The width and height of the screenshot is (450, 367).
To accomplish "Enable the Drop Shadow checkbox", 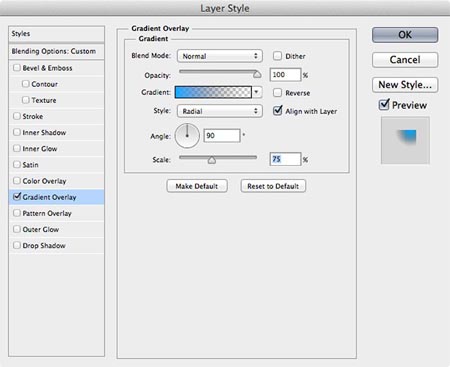I will pyautogui.click(x=17, y=245).
